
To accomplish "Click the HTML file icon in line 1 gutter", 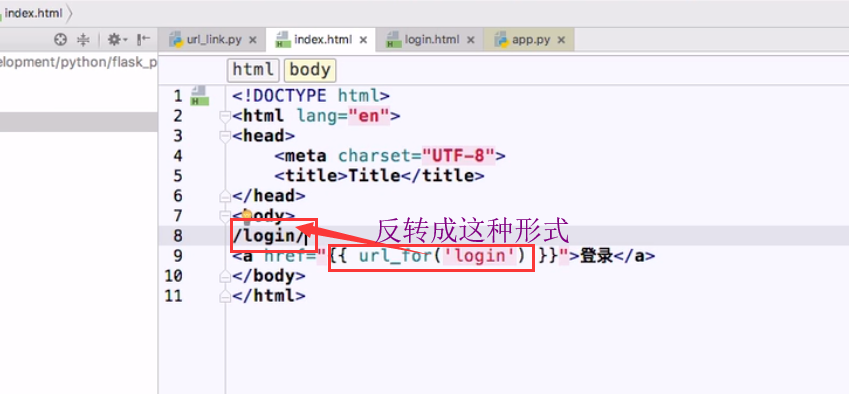I will pyautogui.click(x=200, y=95).
